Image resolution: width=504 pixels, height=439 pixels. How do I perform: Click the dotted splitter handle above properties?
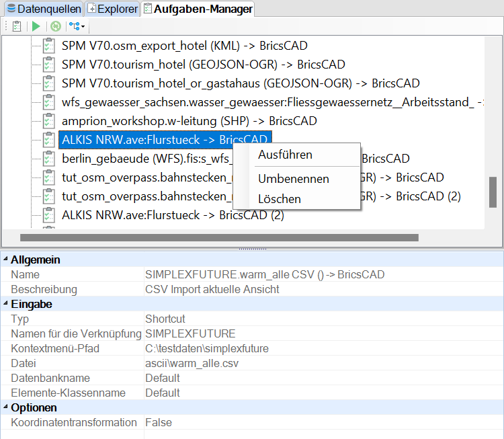(x=252, y=249)
